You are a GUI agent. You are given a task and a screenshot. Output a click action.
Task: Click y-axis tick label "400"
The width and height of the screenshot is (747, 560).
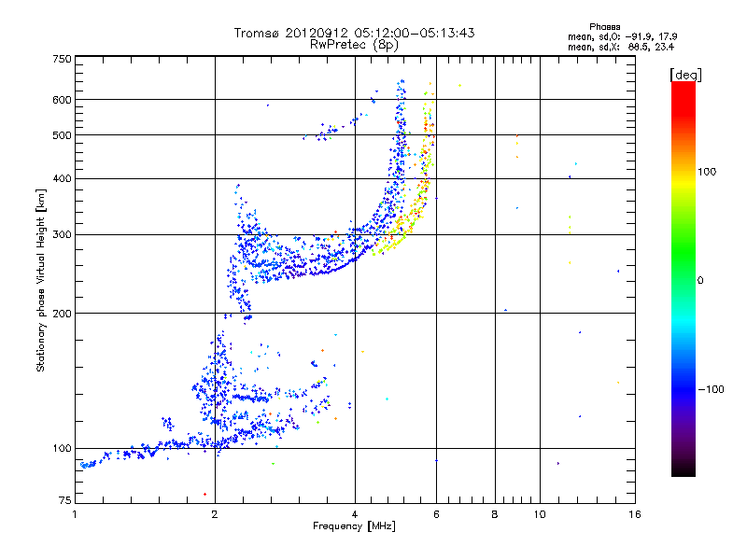(x=62, y=179)
